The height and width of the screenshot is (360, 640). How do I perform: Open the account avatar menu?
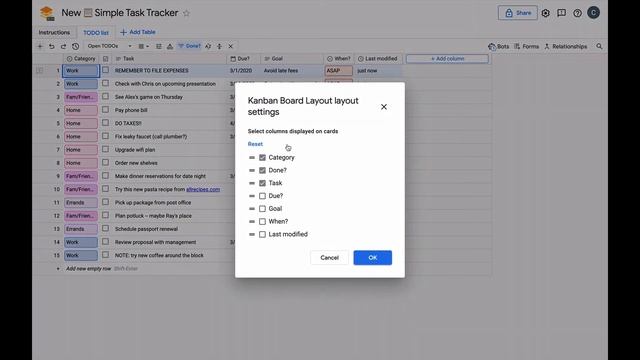pyautogui.click(x=593, y=13)
